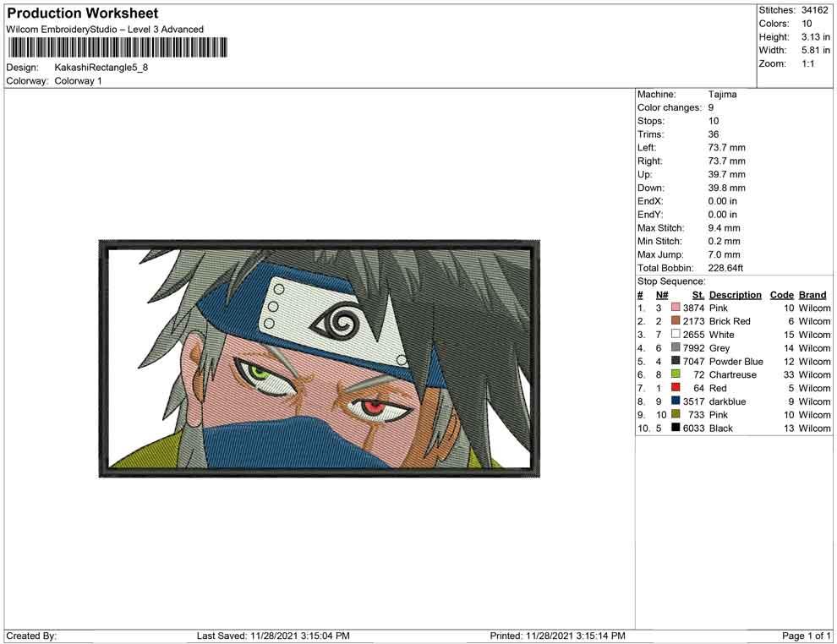This screenshot has height=644, width=837.
Task: Click the Powder Blue description in stop 5
Action: [x=736, y=361]
